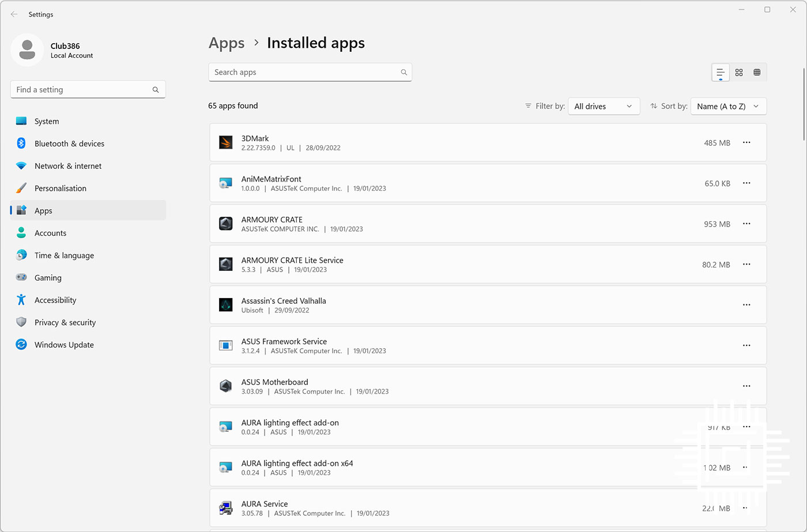Click the Club386 user avatar
The width and height of the screenshot is (807, 532).
[x=27, y=50]
